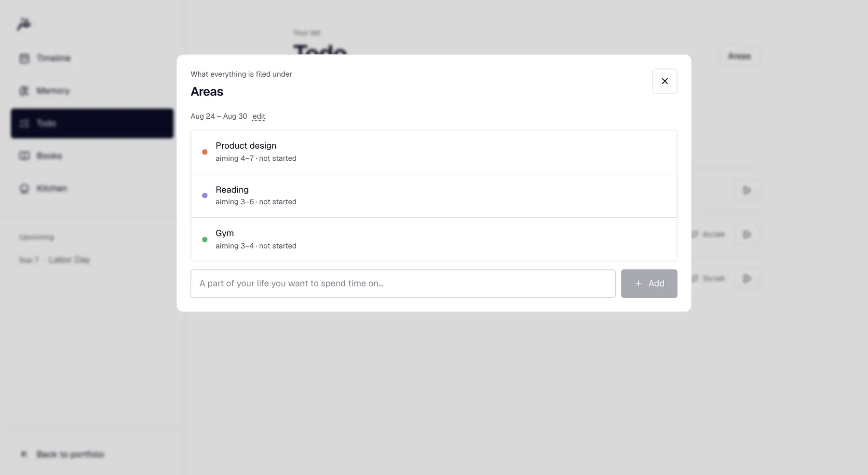Select the Gym area row
This screenshot has height=475, width=868.
pos(434,239)
